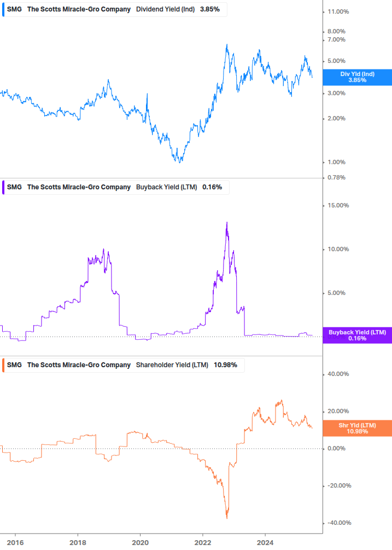Image resolution: width=392 pixels, height=550 pixels.
Task: Click the 2022 label on the time axis
Action: 203,543
